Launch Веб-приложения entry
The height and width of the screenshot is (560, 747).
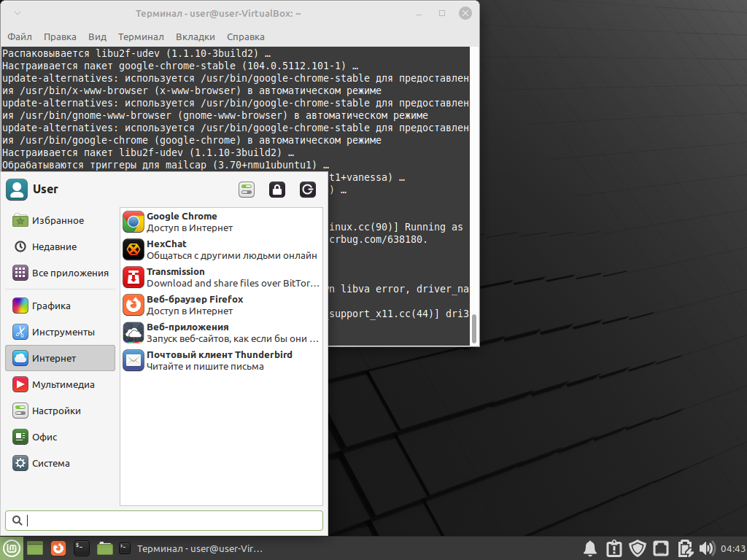point(221,332)
